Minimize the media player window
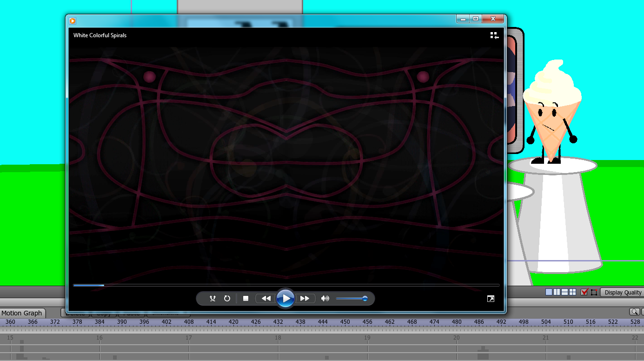 (463, 19)
